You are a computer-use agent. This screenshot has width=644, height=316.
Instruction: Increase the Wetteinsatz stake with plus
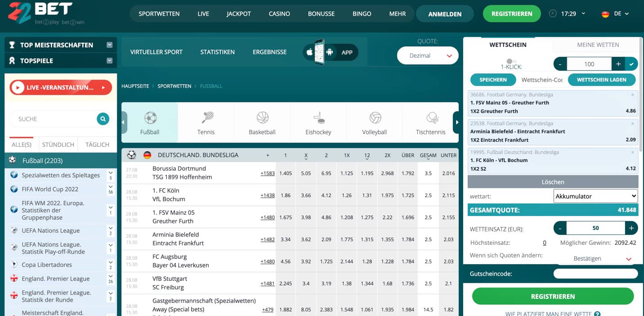(x=631, y=228)
